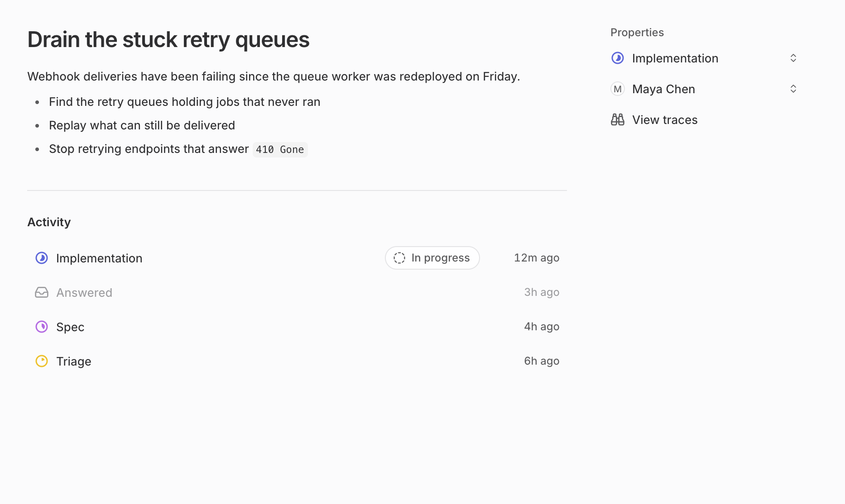Click the Implementation status icon in Properties
Viewport: 845px width, 504px height.
coord(618,58)
